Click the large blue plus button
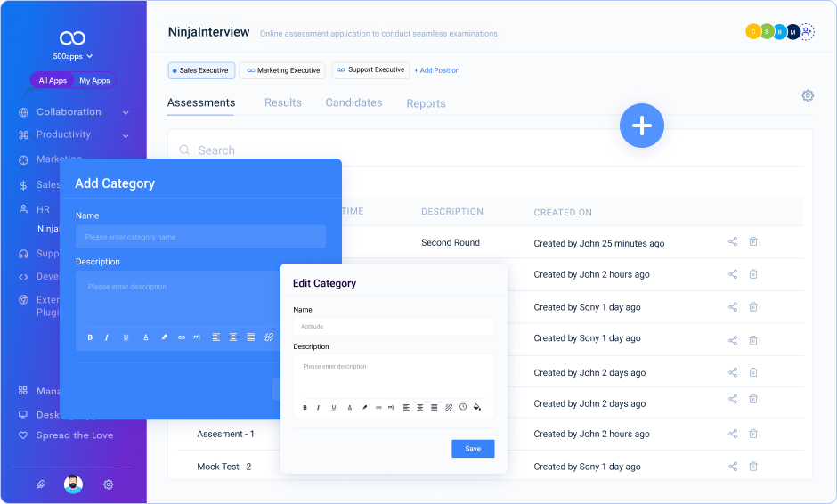This screenshot has height=504, width=837. (x=642, y=126)
